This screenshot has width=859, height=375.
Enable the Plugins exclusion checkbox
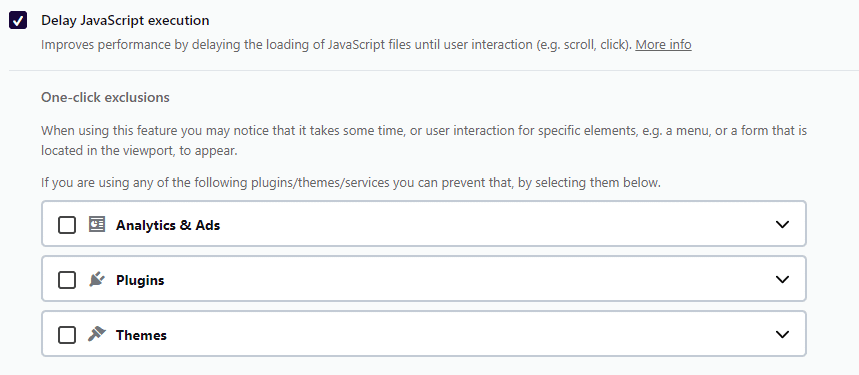point(67,280)
